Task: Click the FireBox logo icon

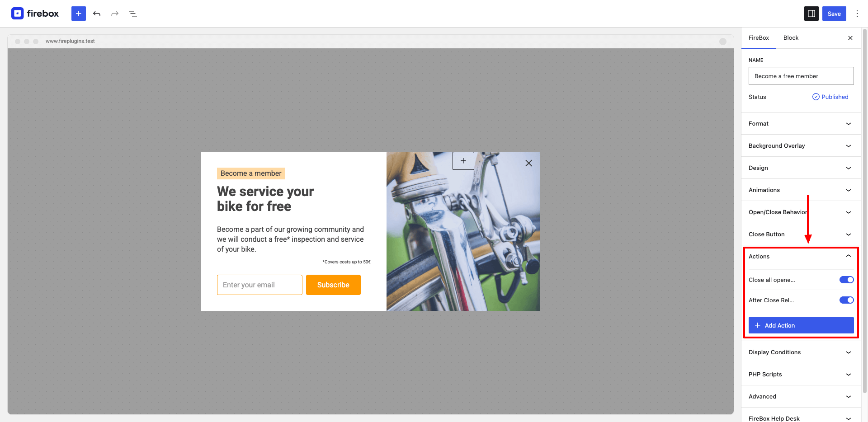Action: pyautogui.click(x=17, y=14)
